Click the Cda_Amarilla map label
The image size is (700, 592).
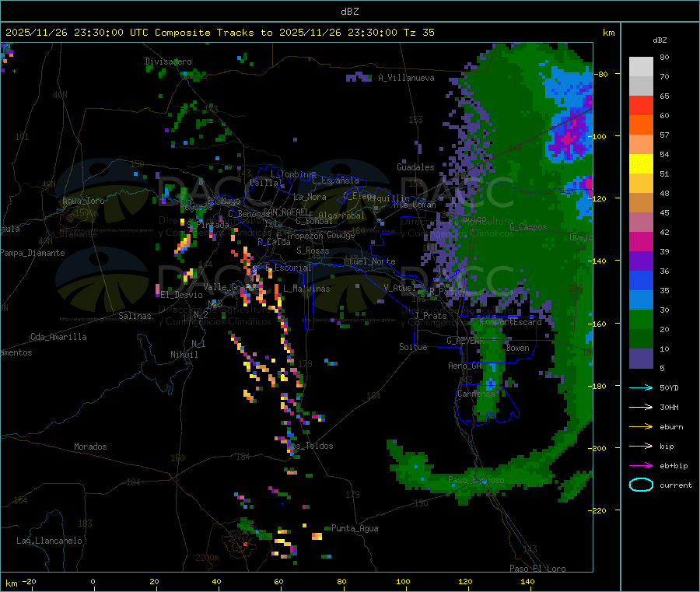(x=58, y=337)
